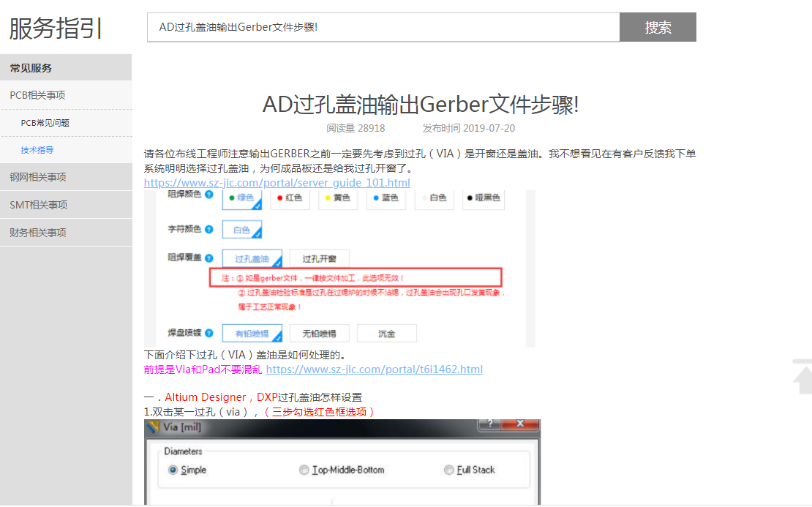The width and height of the screenshot is (812, 507).
Task: Open the server_guide_101.html link
Action: [277, 183]
